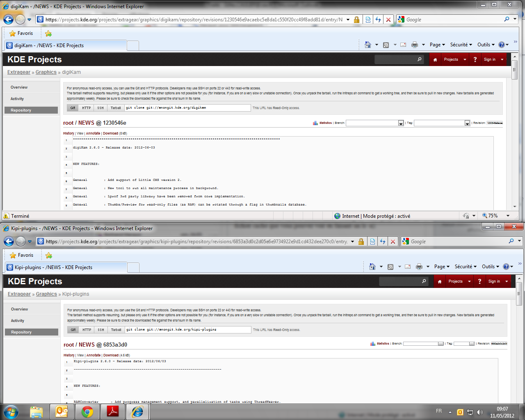Select the Tarball option for digiKam repository
The image size is (525, 420).
click(116, 108)
